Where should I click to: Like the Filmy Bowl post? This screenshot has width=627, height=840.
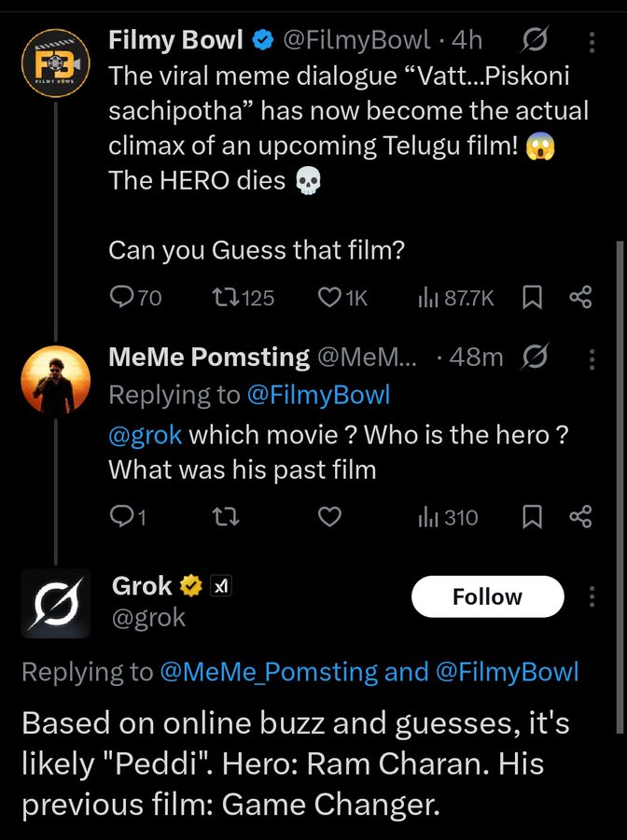click(329, 298)
